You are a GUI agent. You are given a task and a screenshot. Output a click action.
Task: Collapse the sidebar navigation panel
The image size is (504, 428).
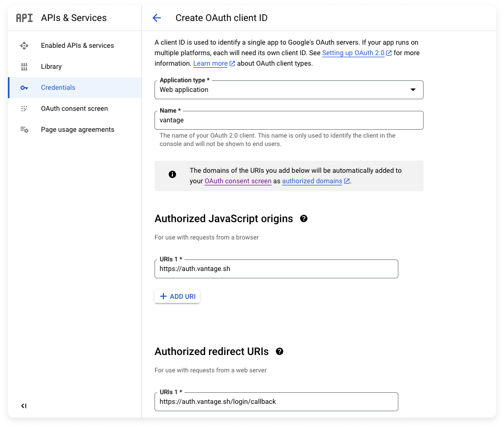24,406
